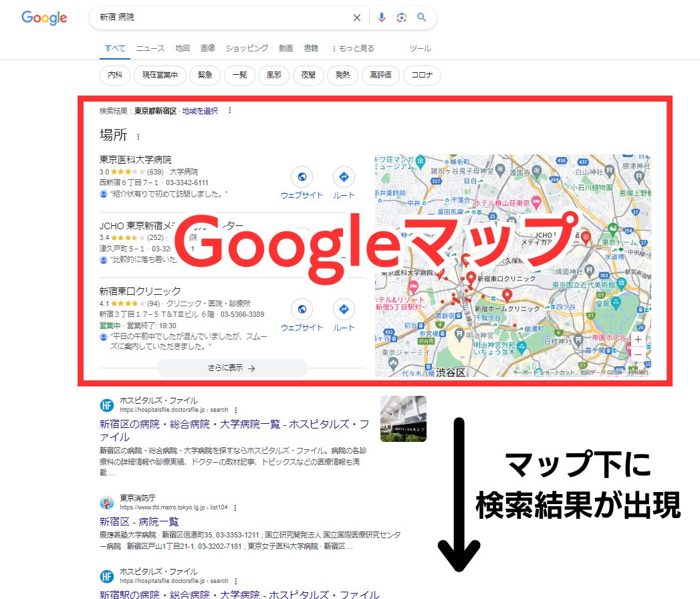The height and width of the screenshot is (599, 700).
Task: Click the 地域を選択 link
Action: (x=200, y=111)
